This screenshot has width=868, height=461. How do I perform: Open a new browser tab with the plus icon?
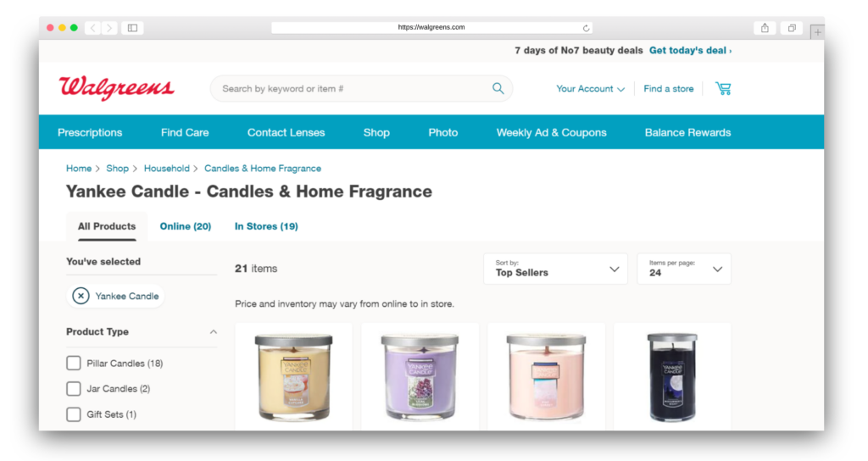click(x=817, y=32)
